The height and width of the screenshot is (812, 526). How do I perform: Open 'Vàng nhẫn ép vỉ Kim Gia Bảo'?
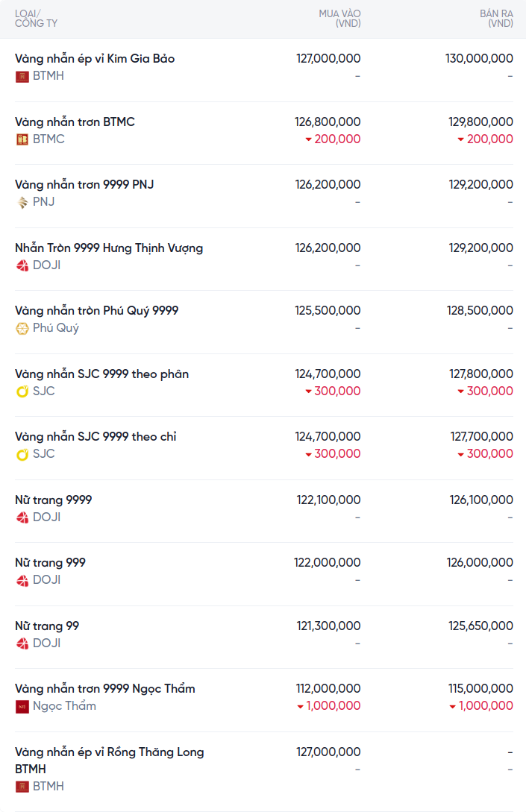(95, 58)
